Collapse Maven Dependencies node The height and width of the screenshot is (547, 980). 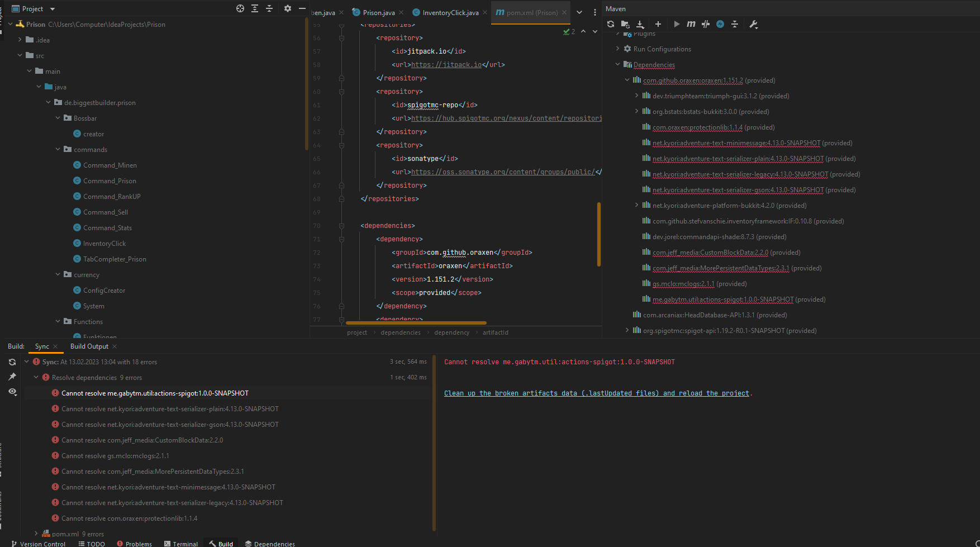618,64
